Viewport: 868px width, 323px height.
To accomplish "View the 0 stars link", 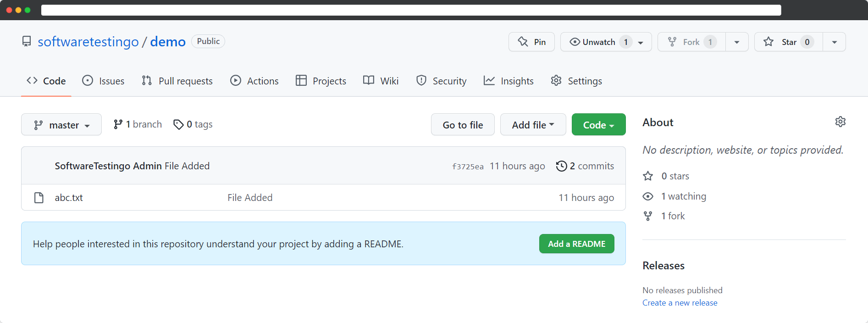I will [666, 176].
